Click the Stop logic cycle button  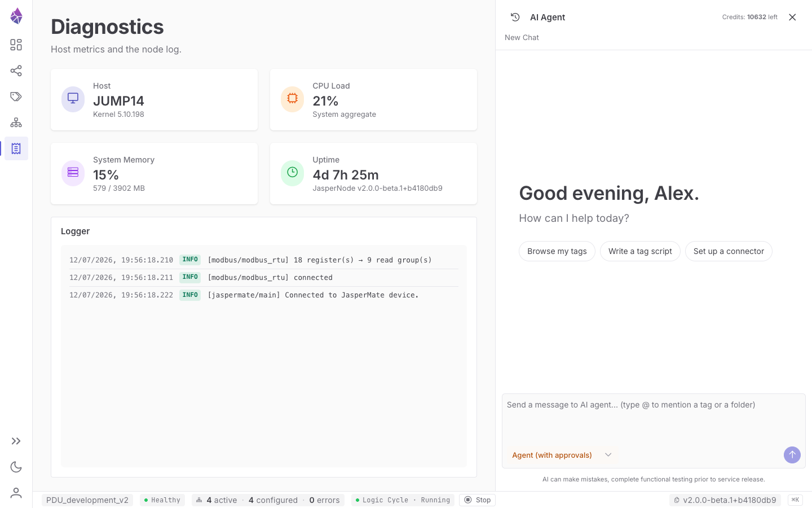(477, 500)
